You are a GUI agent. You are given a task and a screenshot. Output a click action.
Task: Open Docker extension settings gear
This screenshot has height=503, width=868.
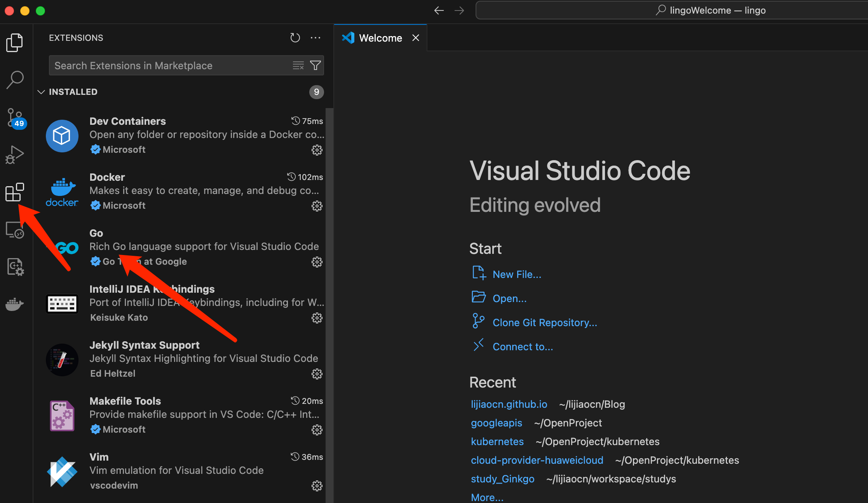click(x=317, y=206)
